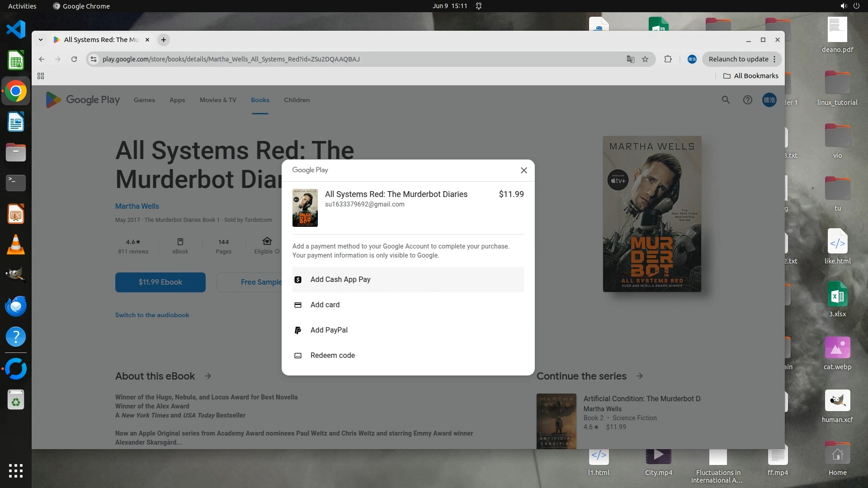The height and width of the screenshot is (488, 868).
Task: Open the Movies & TV tab
Action: (x=218, y=100)
